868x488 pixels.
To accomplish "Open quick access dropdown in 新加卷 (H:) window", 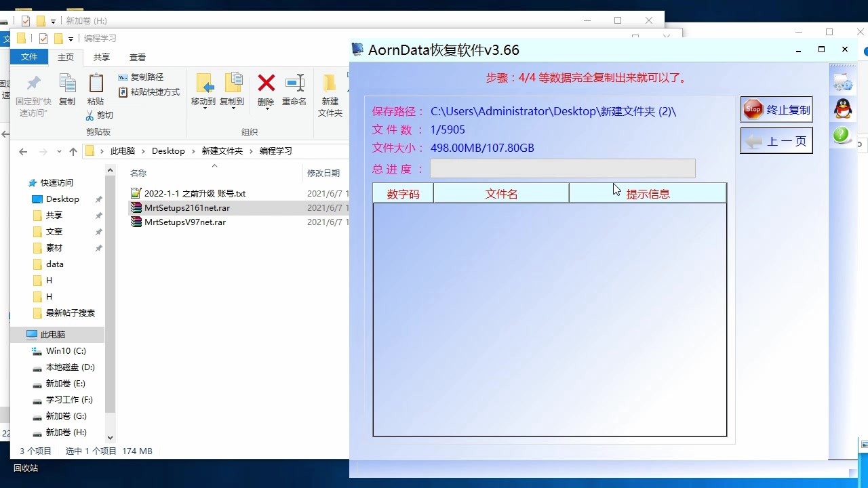I will point(53,21).
